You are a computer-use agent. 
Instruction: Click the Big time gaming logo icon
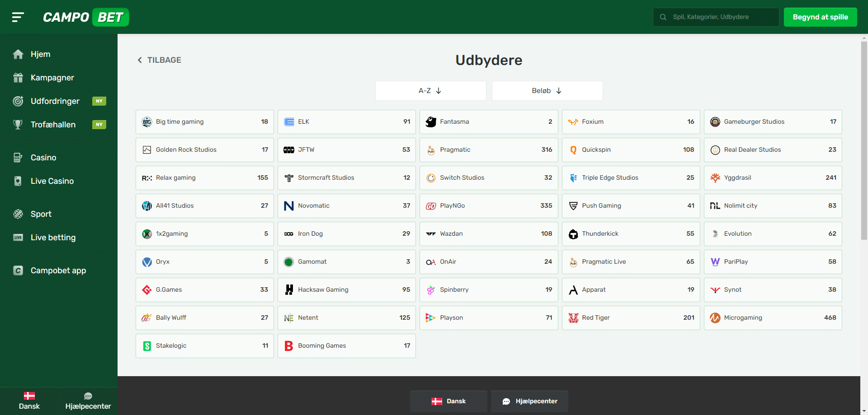pos(147,122)
